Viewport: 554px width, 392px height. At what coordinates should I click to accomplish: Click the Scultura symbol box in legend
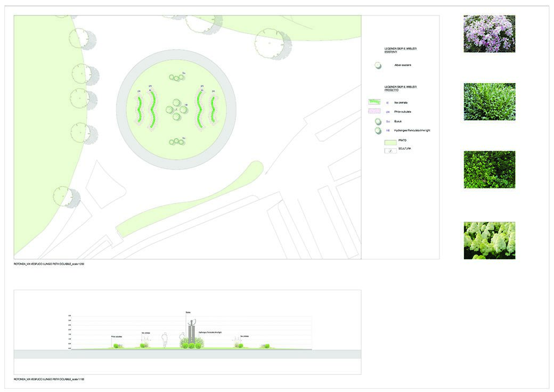(x=390, y=151)
